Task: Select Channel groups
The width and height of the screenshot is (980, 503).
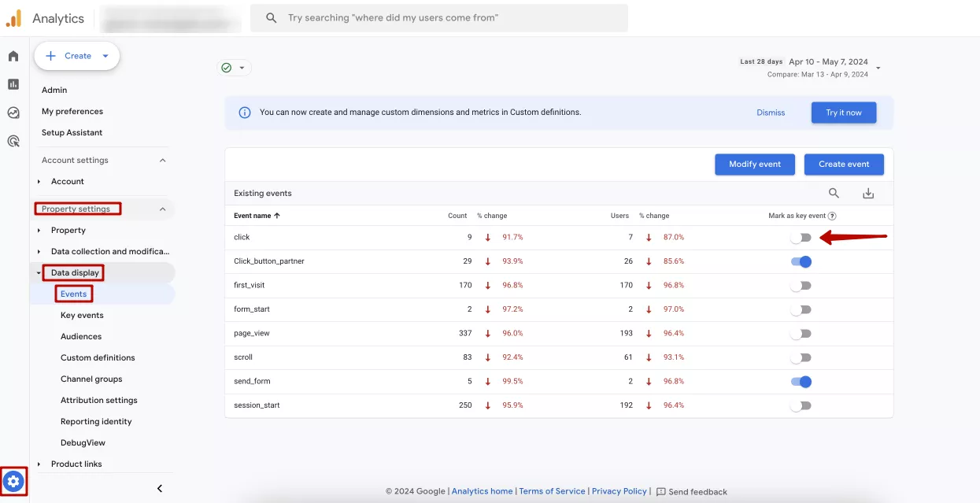Action: pyautogui.click(x=91, y=379)
